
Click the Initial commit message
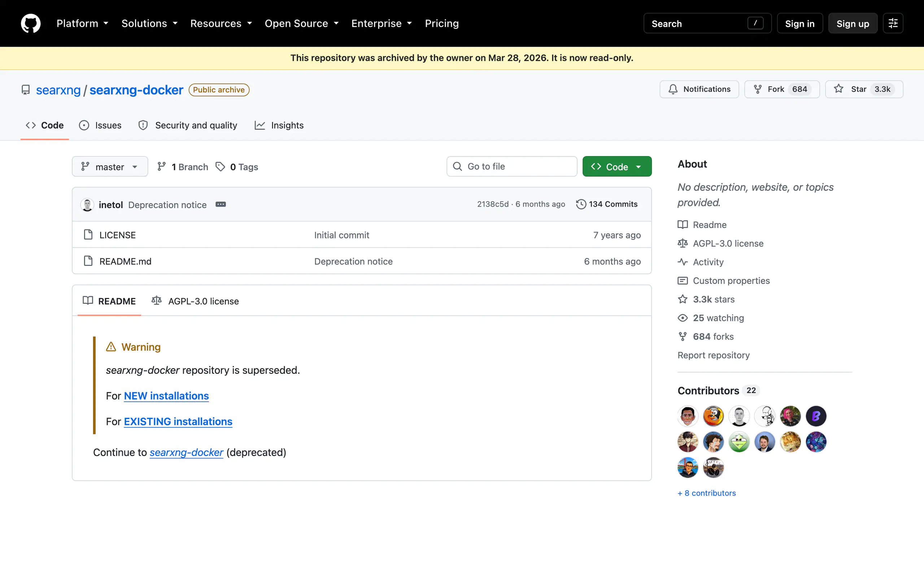(341, 235)
